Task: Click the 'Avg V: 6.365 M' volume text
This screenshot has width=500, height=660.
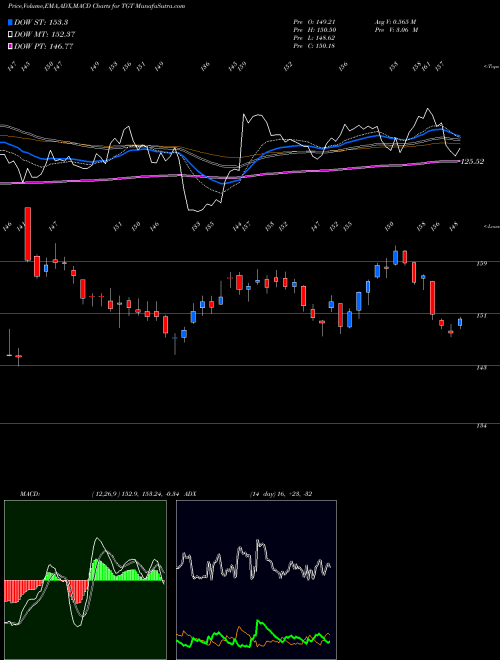Action: click(396, 22)
